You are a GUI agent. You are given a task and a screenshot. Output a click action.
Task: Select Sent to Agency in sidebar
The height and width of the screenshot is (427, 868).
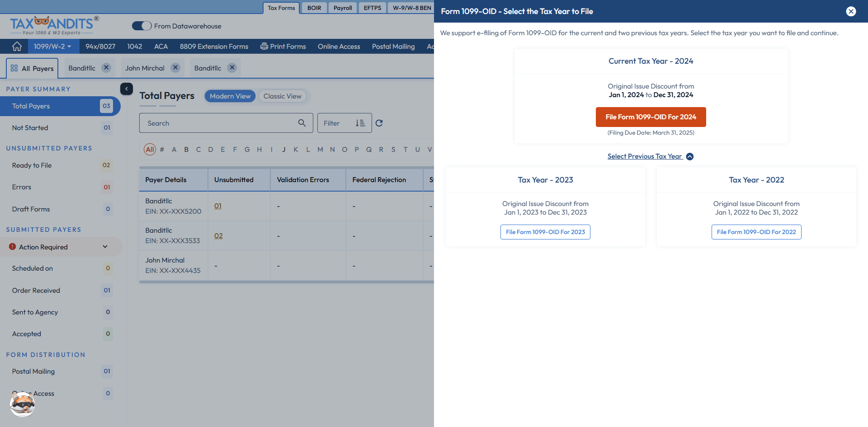click(60, 312)
